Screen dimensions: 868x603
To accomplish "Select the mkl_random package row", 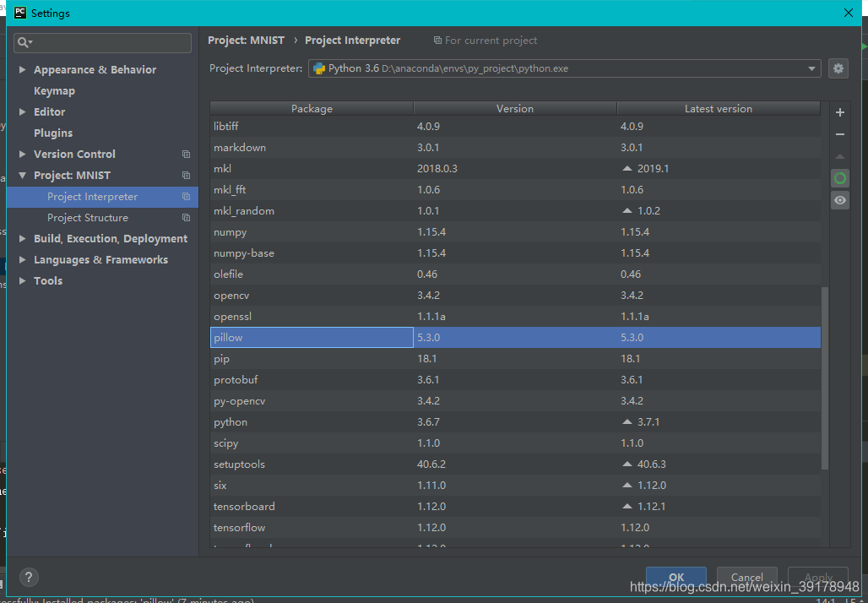I will pos(515,211).
